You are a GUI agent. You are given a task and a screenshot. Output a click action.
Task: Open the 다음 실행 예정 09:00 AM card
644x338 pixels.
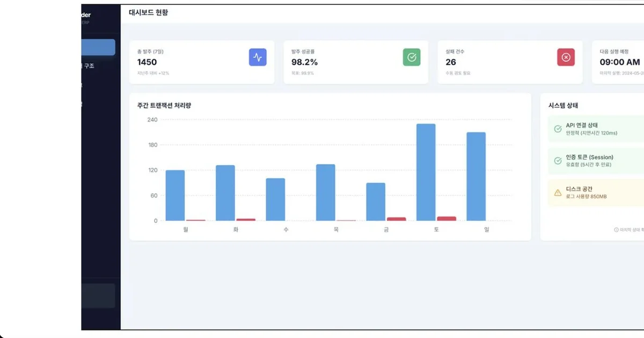click(618, 62)
